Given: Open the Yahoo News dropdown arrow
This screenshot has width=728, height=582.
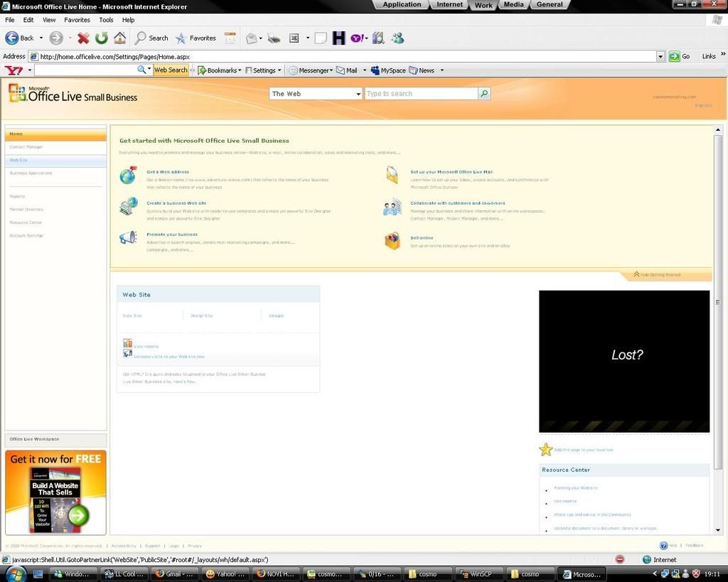Looking at the screenshot, I should [x=442, y=70].
